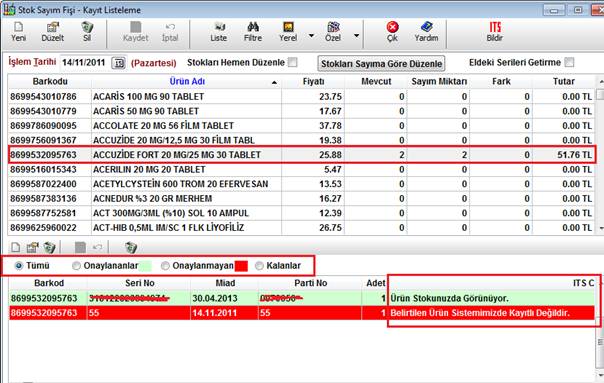Select the Onaylananlar radio button
This screenshot has height=383, width=604.
point(76,265)
